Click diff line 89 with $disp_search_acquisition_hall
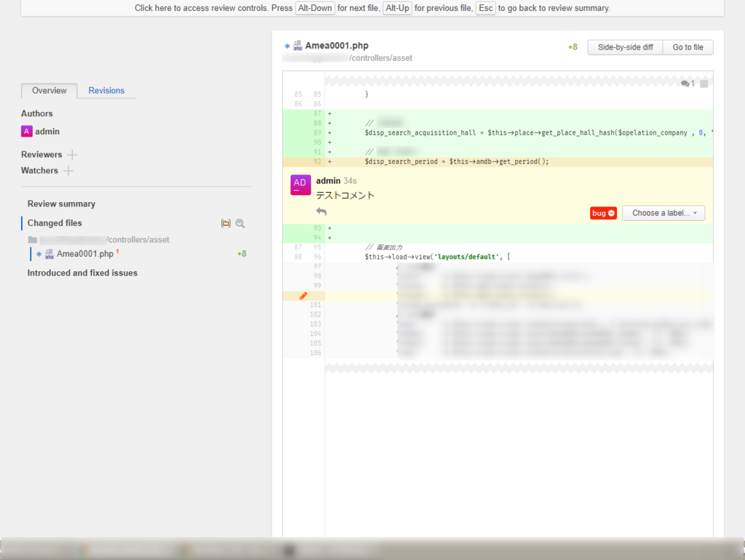 coord(498,132)
